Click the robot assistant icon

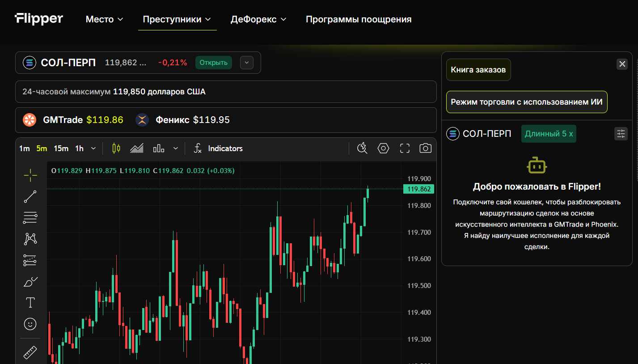pos(537,166)
